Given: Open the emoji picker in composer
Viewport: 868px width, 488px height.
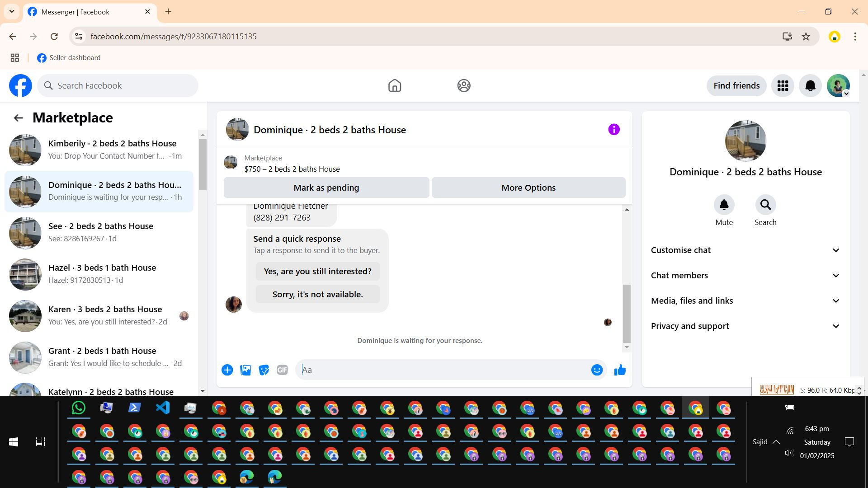Looking at the screenshot, I should (x=597, y=370).
